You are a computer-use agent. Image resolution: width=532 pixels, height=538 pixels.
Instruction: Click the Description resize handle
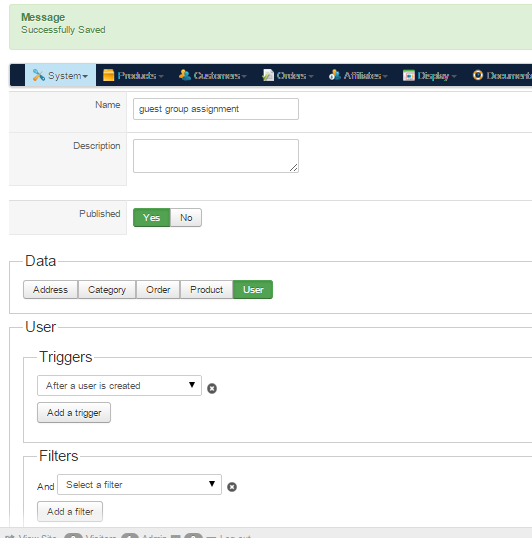[x=294, y=168]
